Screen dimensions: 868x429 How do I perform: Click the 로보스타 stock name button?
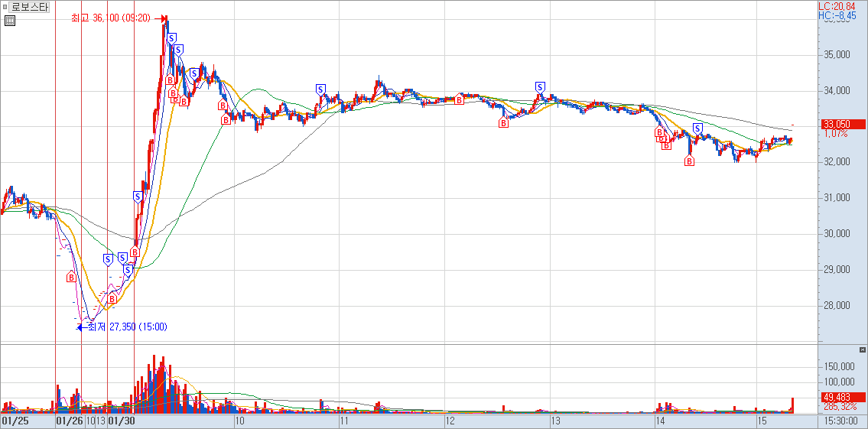click(31, 7)
